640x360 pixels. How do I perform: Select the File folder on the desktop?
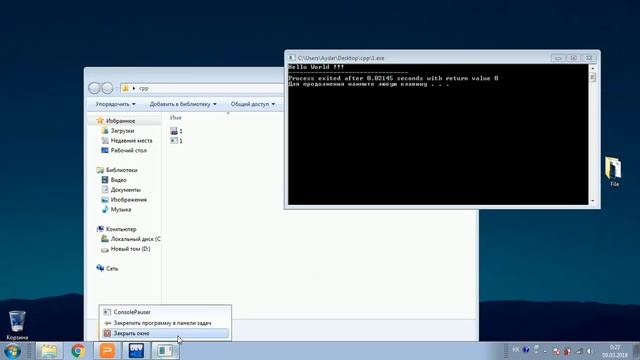(x=613, y=172)
